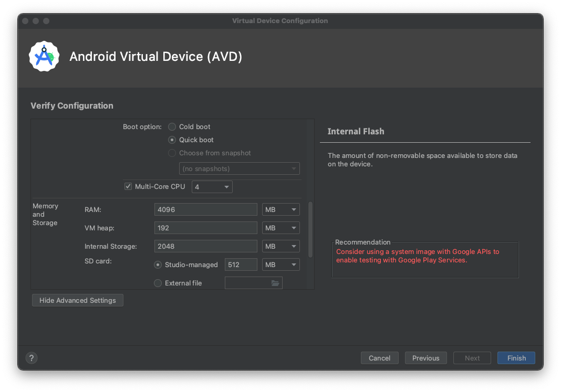Click Finish to create the AVD
Viewport: 561px width, 392px height.
pyautogui.click(x=516, y=358)
